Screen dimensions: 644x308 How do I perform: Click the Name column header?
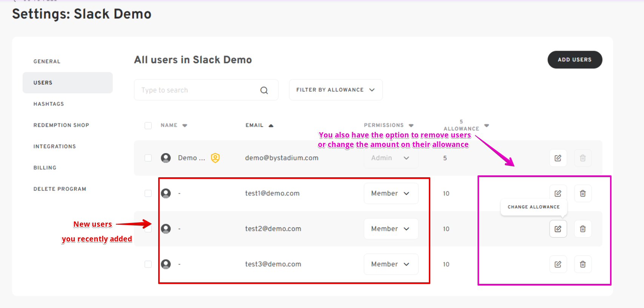pyautogui.click(x=169, y=125)
